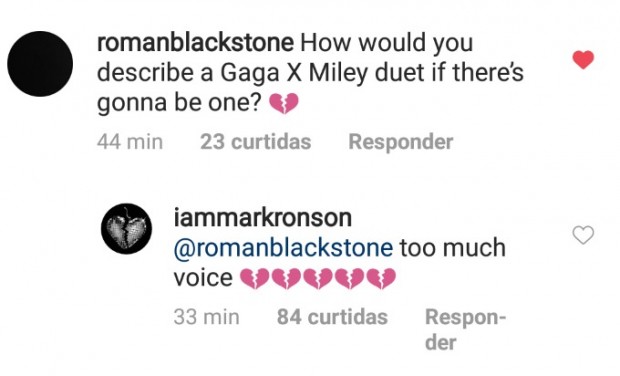Click the last broken heart in the reply
The height and width of the screenshot is (376, 620).
[x=381, y=278]
